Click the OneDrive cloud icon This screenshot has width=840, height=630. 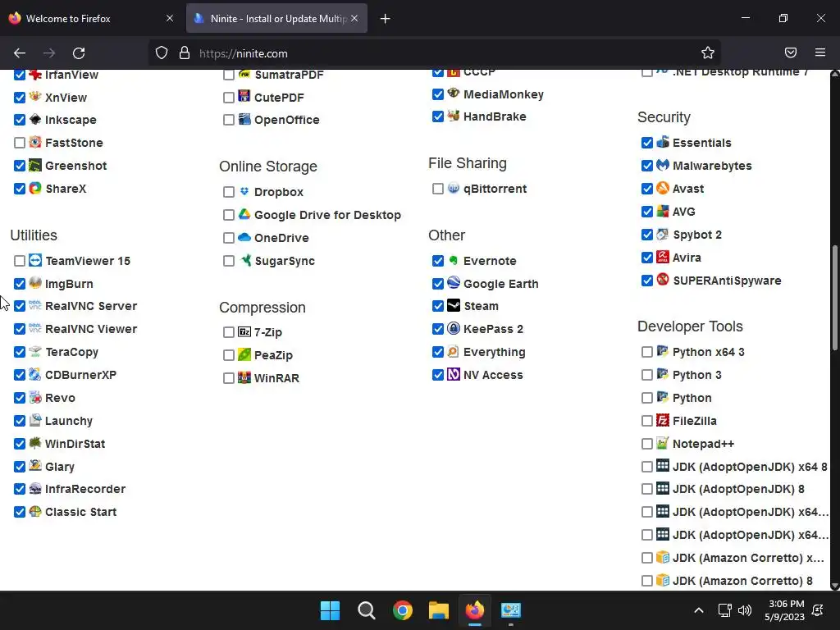point(244,237)
